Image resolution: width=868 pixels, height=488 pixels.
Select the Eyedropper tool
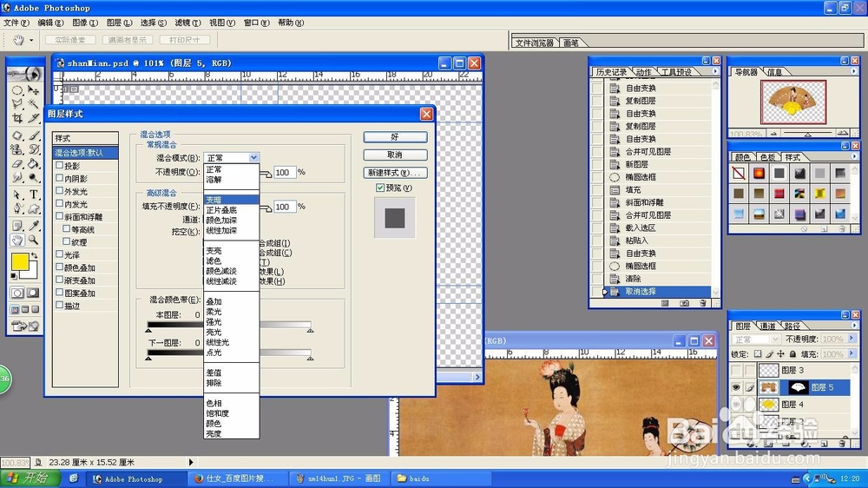33,226
